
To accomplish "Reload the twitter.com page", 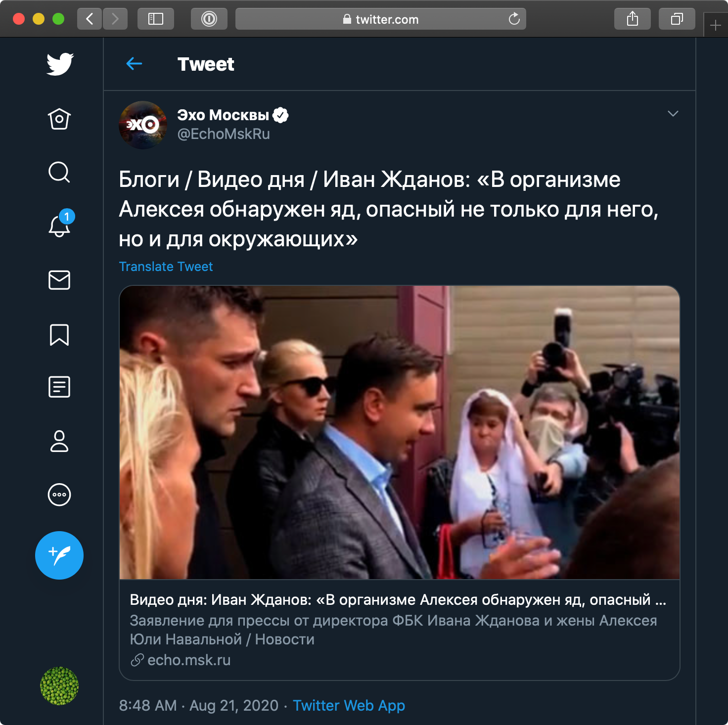I will pos(514,19).
